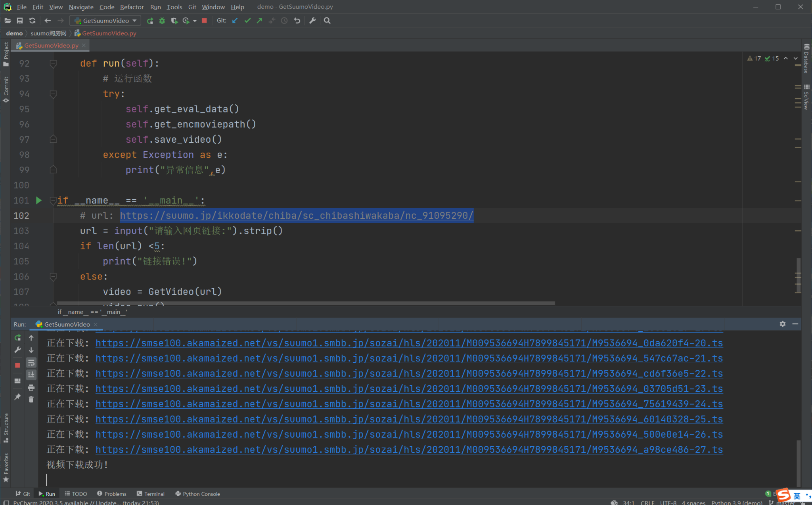This screenshot has width=812, height=505.
Task: Open the Refactor menu
Action: pos(132,7)
